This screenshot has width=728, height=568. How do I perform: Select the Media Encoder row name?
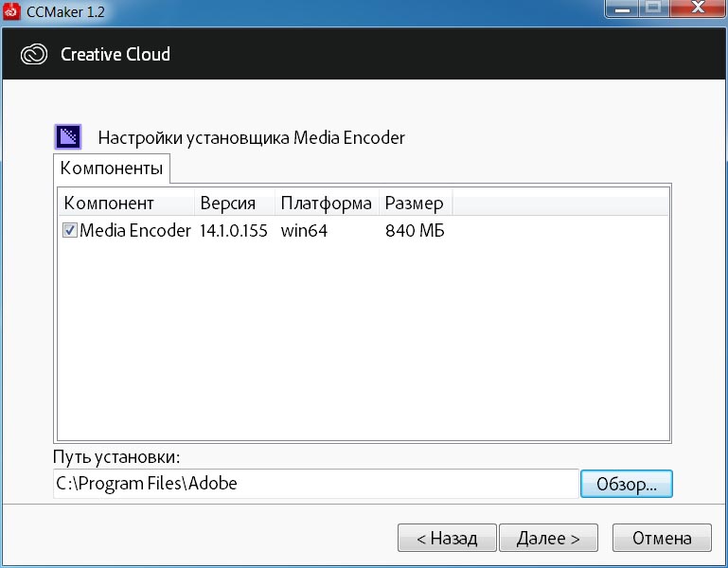click(134, 230)
